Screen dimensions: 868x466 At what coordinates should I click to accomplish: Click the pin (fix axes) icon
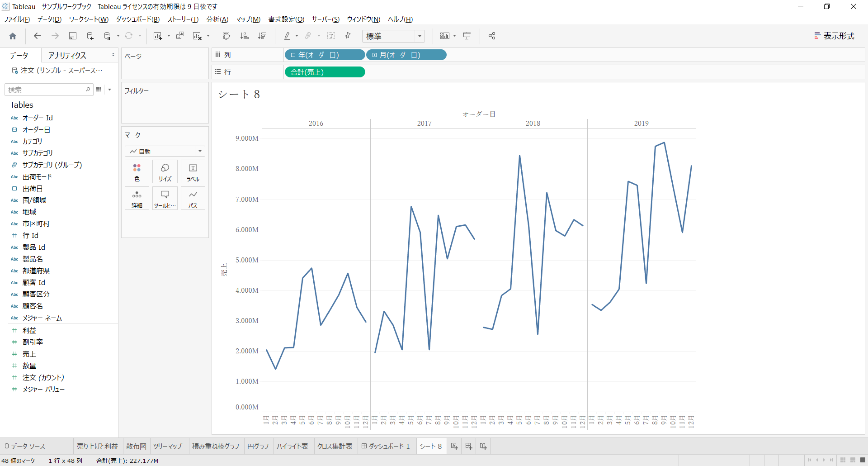point(348,36)
